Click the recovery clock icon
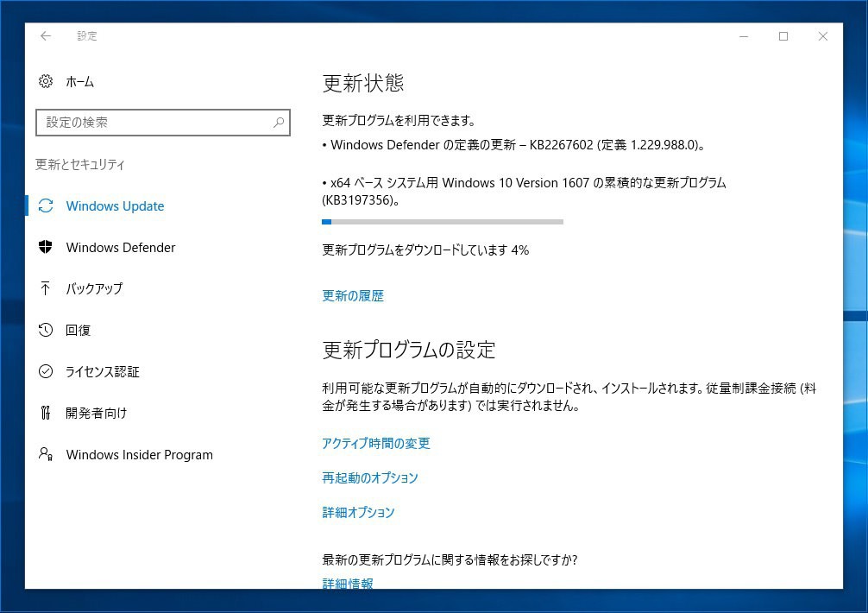The image size is (868, 613). click(x=46, y=330)
